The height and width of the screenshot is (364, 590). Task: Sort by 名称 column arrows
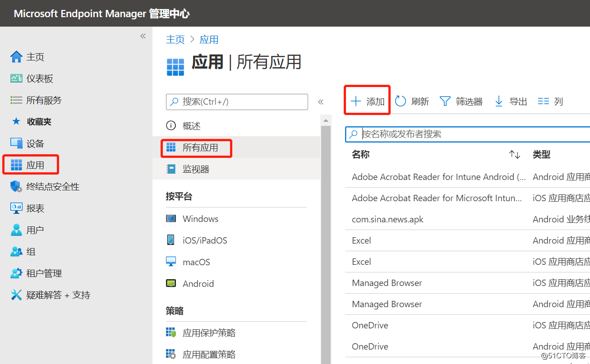point(515,155)
